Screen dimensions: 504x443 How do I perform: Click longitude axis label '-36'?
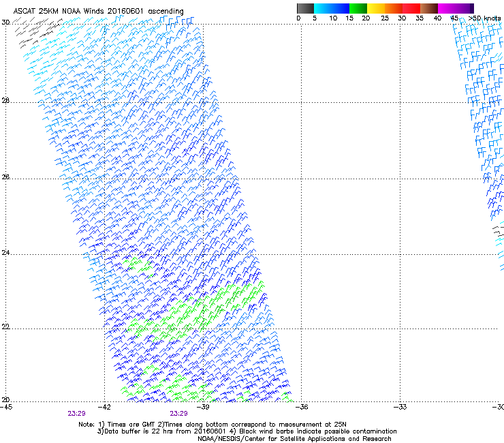[302, 407]
